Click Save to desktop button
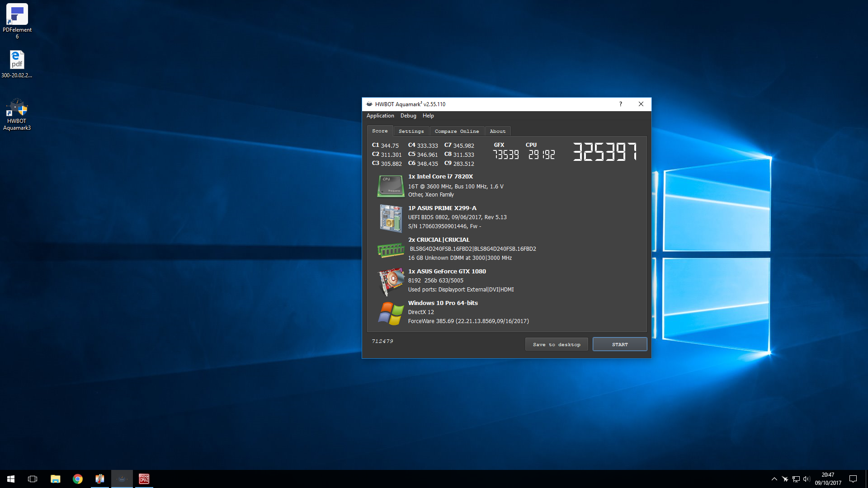Screen dimensions: 868x488 tap(557, 344)
